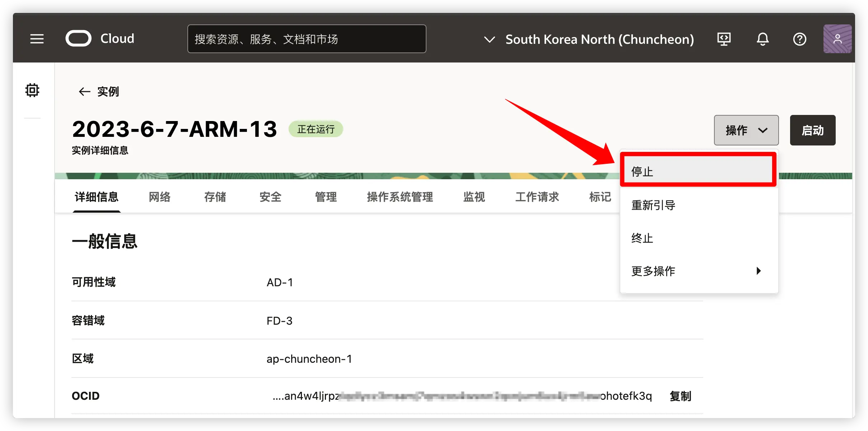Image resolution: width=868 pixels, height=431 pixels.
Task: Choose 重新引导 from the actions menu
Action: coord(653,205)
